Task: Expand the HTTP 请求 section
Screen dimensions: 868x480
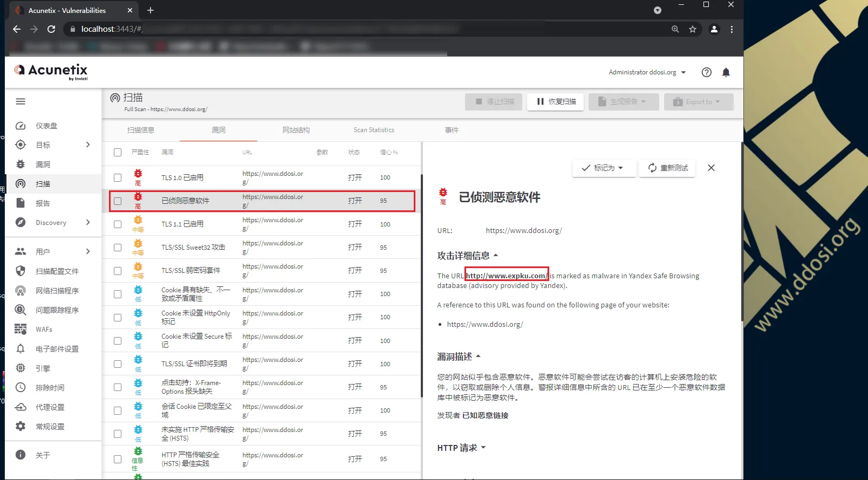Action: (x=461, y=448)
